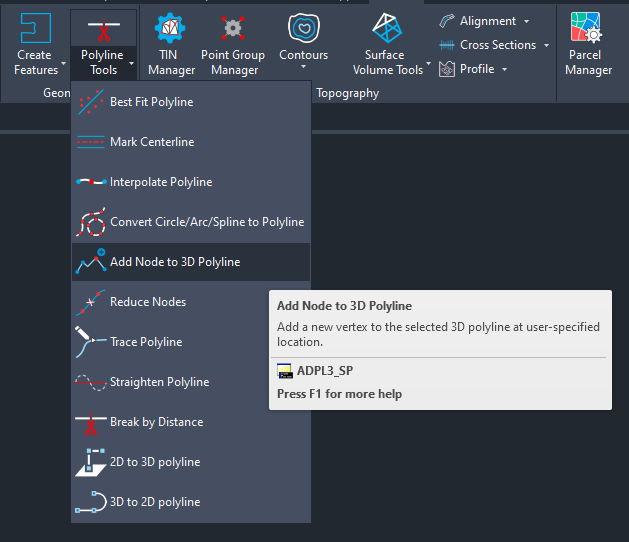629x542 pixels.
Task: Click Point Group Manager label
Action: [233, 62]
